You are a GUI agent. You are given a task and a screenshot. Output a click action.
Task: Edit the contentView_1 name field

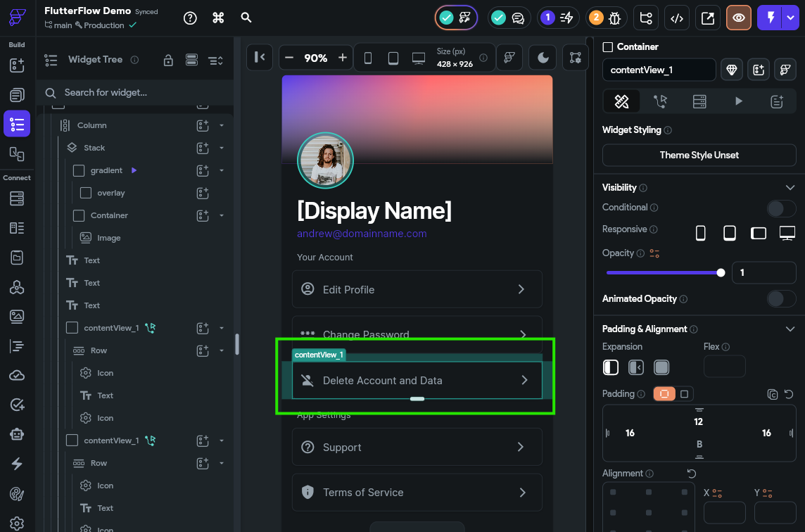pos(659,70)
